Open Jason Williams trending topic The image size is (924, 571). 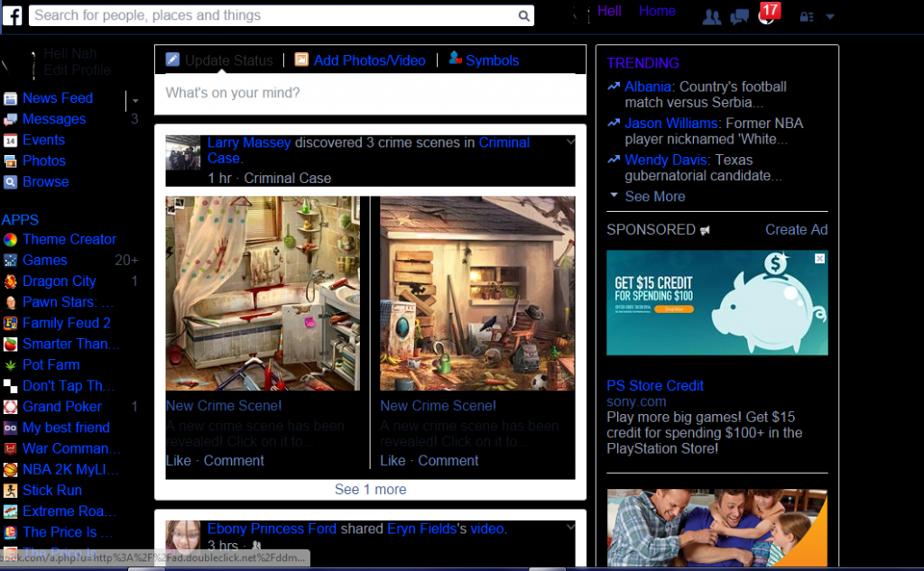click(x=671, y=124)
